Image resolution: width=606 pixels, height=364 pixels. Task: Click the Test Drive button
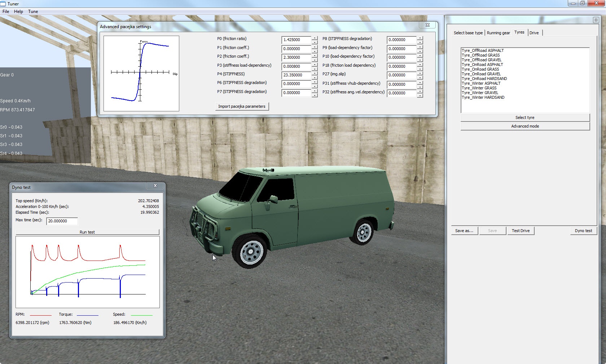521,231
